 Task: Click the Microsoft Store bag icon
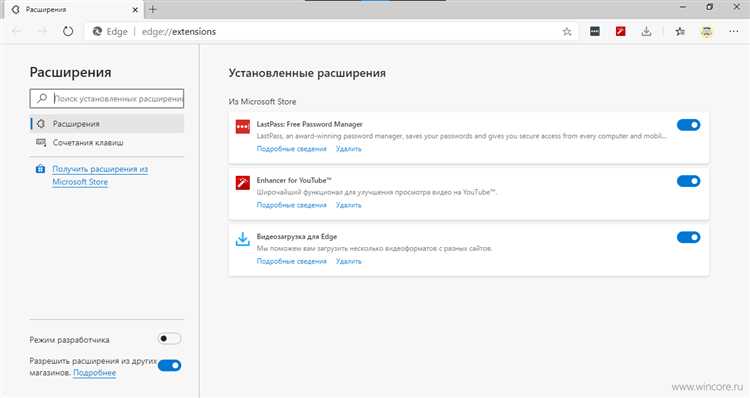[x=41, y=169]
